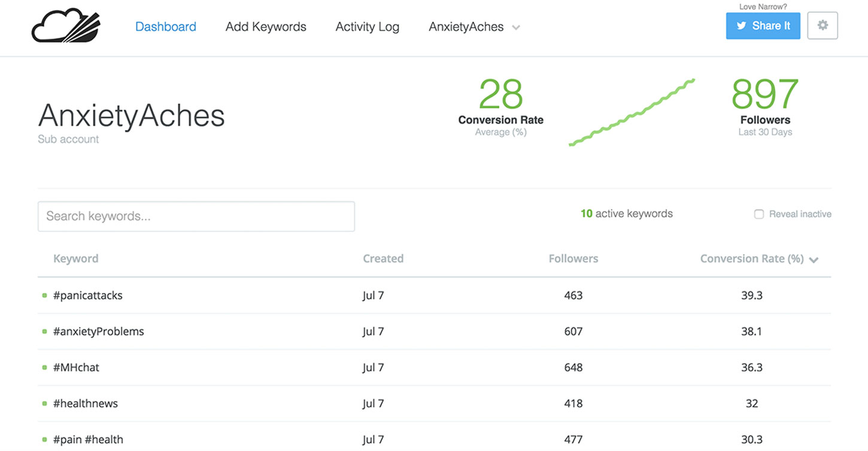The image size is (868, 451).
Task: Click the green status dot beside #pain #health
Action: click(x=44, y=440)
